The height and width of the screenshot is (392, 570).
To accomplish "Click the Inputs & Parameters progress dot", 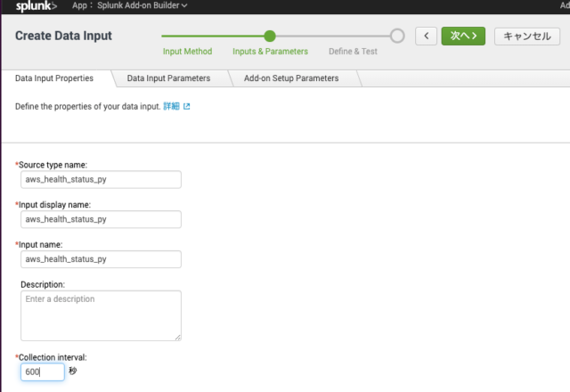I will point(270,36).
